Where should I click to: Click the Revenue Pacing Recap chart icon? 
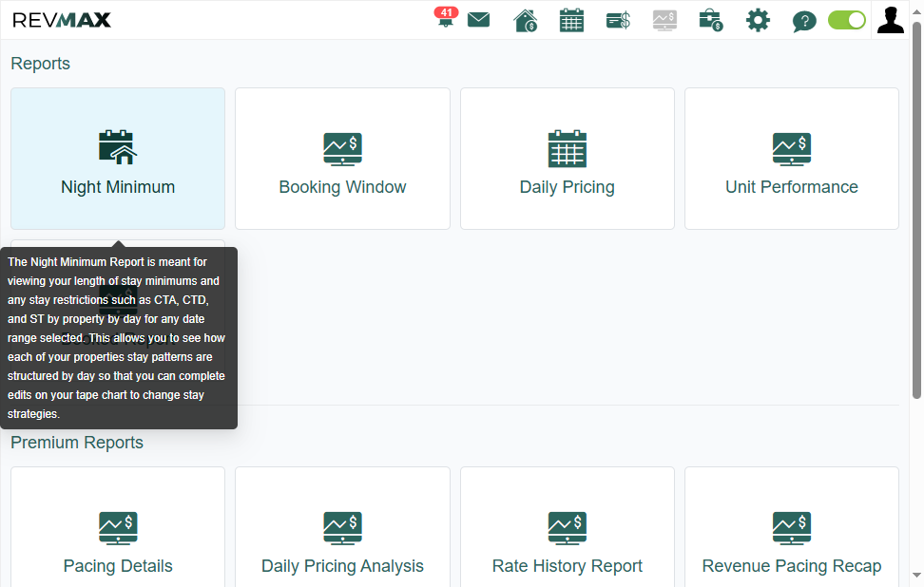click(x=792, y=528)
